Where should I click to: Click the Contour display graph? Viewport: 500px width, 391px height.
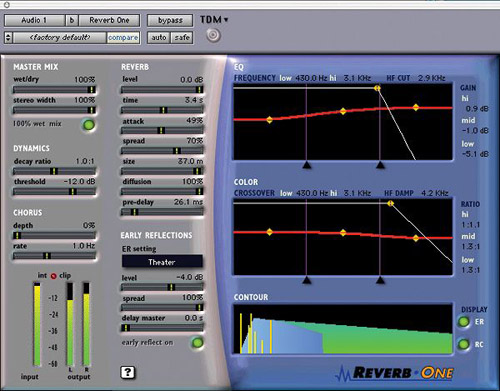tap(343, 329)
